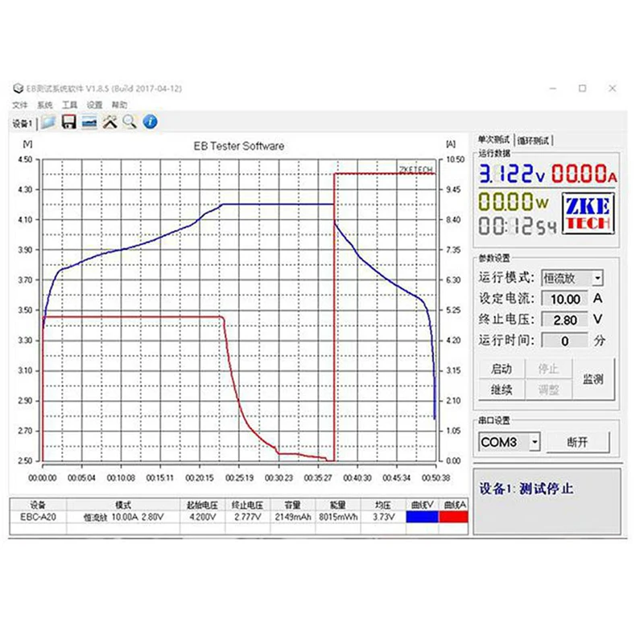Click the EB Tester app icon in the title bar

click(18, 89)
